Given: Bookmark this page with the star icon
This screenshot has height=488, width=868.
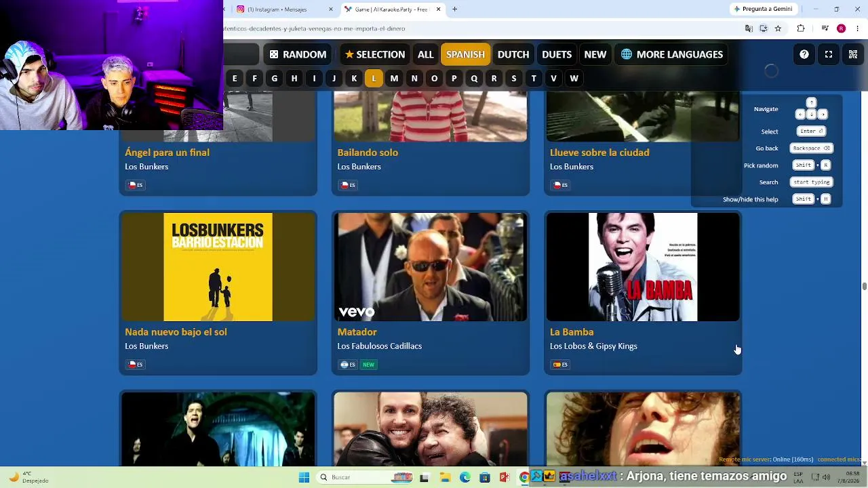Looking at the screenshot, I should 778,28.
